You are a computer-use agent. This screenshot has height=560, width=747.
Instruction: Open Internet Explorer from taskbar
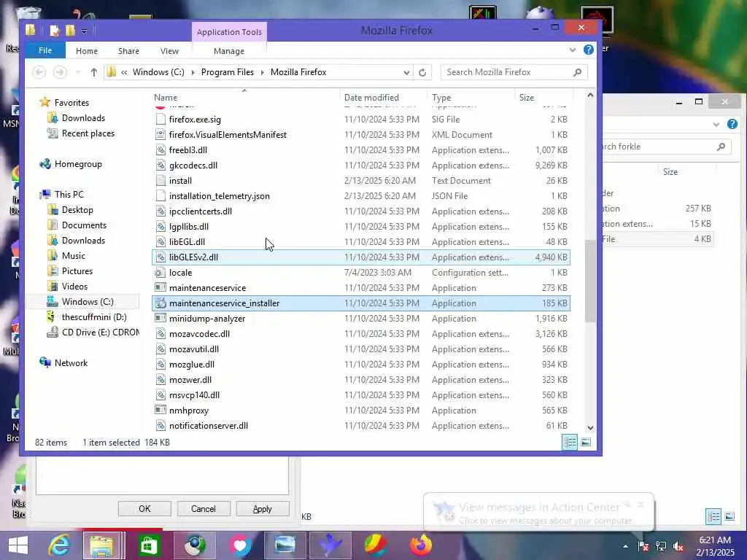pyautogui.click(x=59, y=545)
